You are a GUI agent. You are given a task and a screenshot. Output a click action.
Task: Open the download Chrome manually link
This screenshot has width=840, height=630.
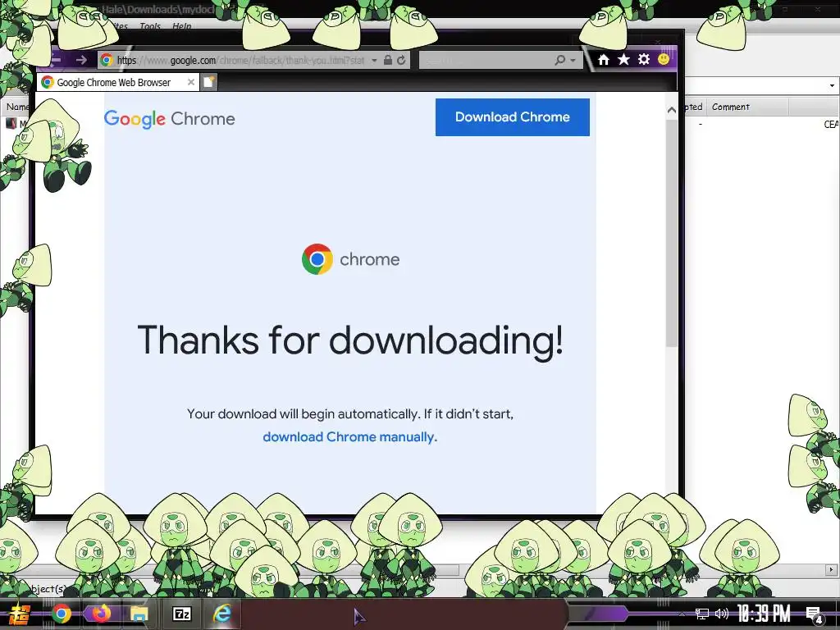coord(349,436)
